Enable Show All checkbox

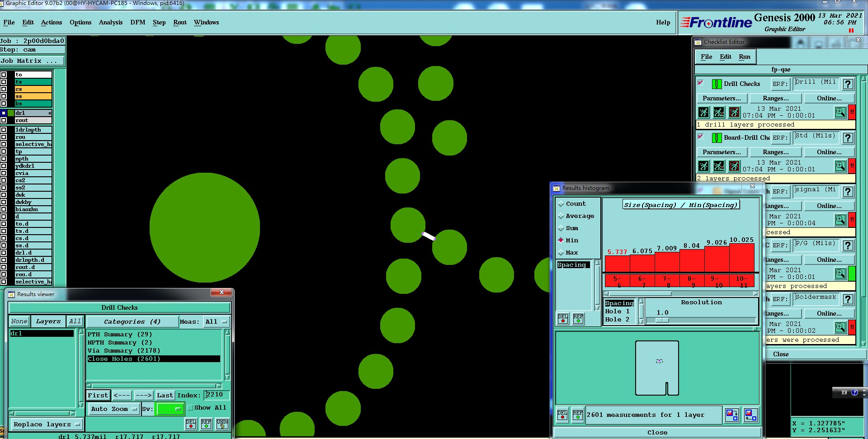click(x=190, y=408)
